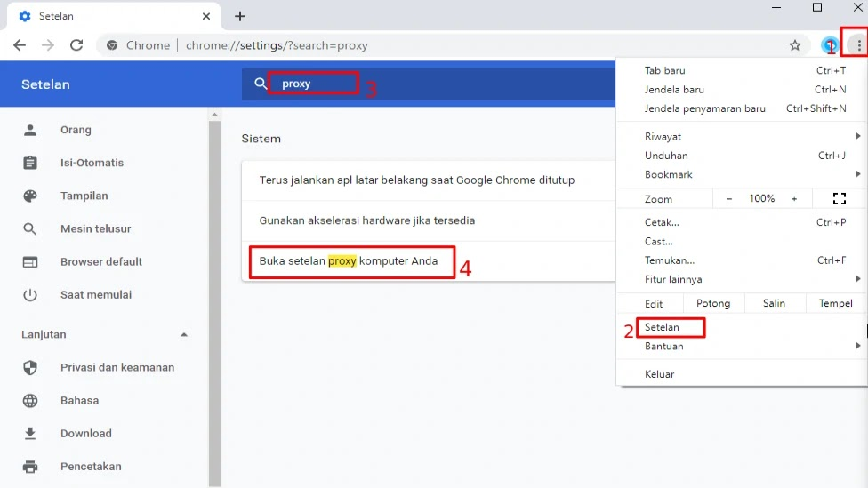Click the Setelan header title
Image resolution: width=868 pixels, height=488 pixels.
pyautogui.click(x=45, y=84)
